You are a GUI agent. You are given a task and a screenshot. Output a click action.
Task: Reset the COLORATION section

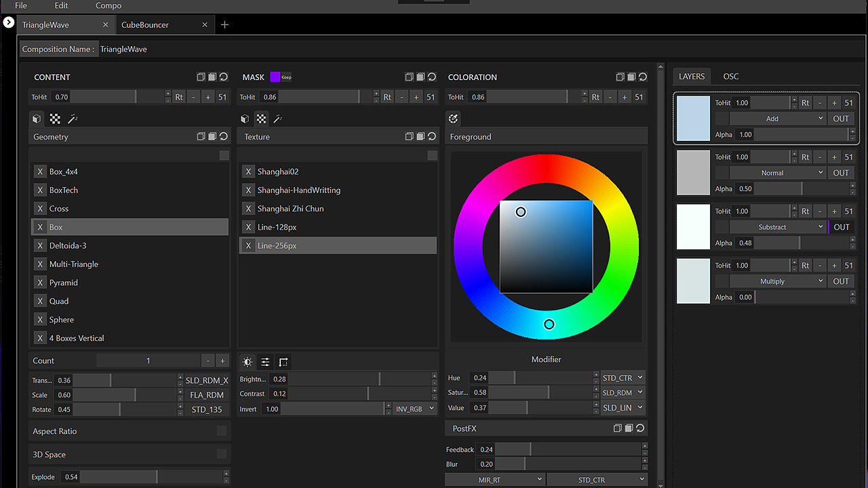[x=643, y=77]
